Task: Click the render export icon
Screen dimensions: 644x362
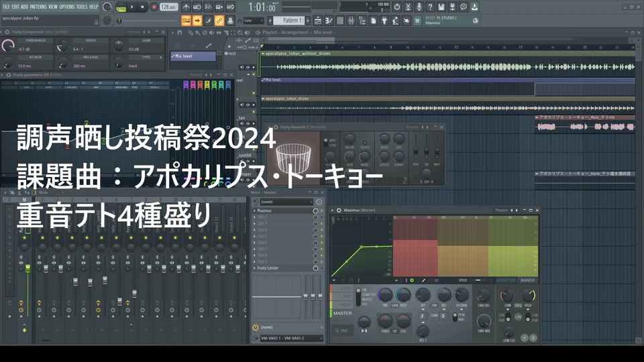Action: coord(452,7)
